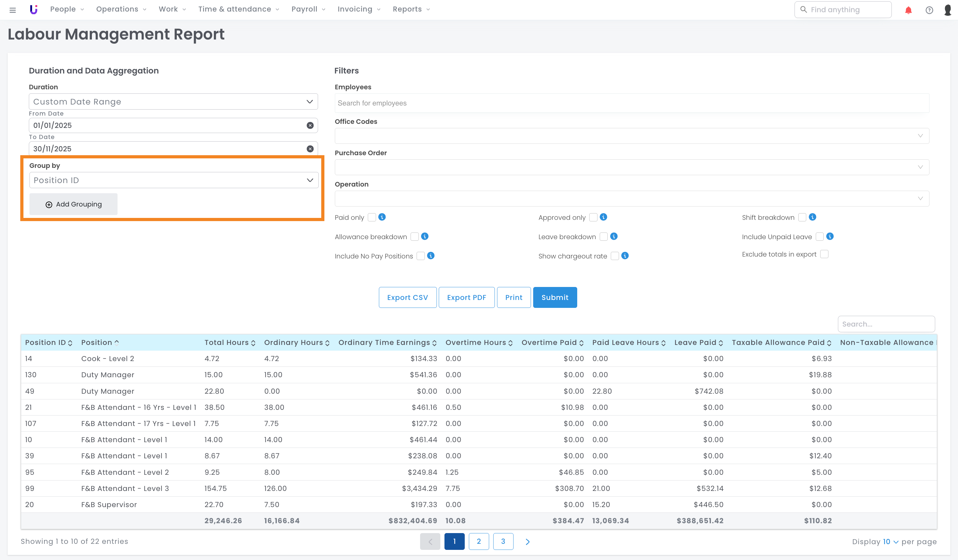The height and width of the screenshot is (560, 958).
Task: Open the user profile avatar
Action: pyautogui.click(x=948, y=10)
